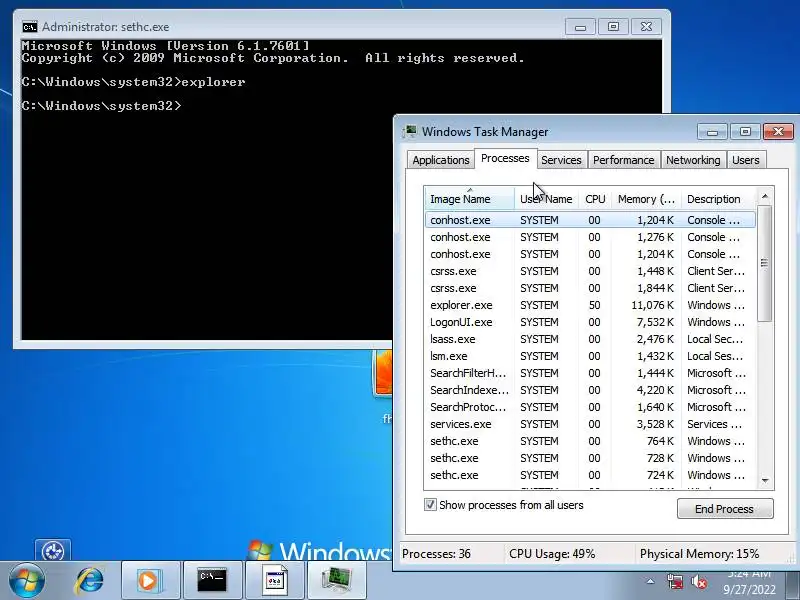Close the Administrator: sethc.exe window
The height and width of the screenshot is (600, 800).
(x=646, y=27)
